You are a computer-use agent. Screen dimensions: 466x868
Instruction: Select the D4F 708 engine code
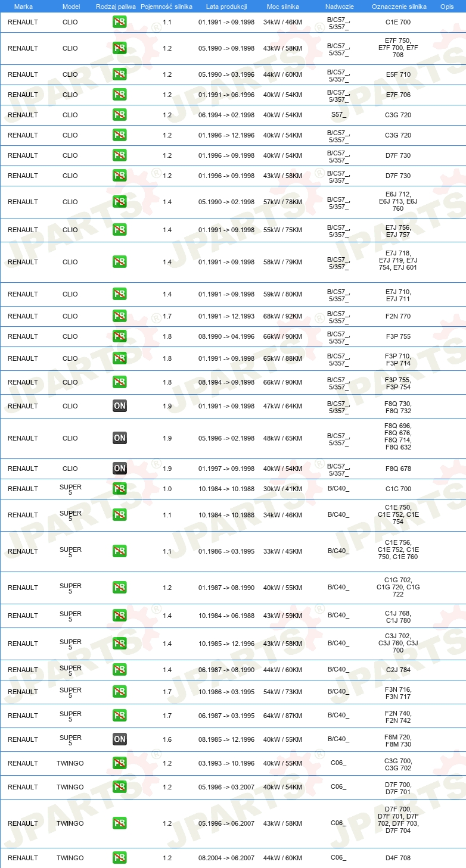coord(398,858)
